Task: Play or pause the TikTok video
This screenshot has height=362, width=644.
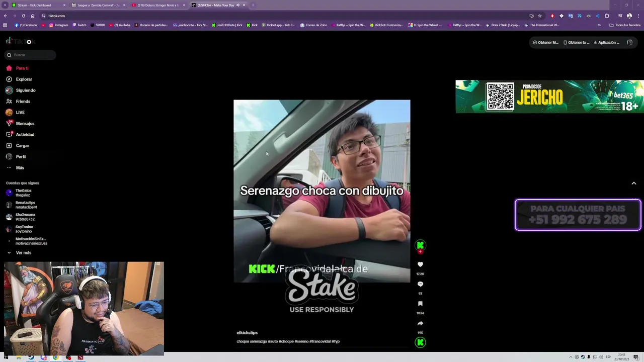Action: point(322,191)
